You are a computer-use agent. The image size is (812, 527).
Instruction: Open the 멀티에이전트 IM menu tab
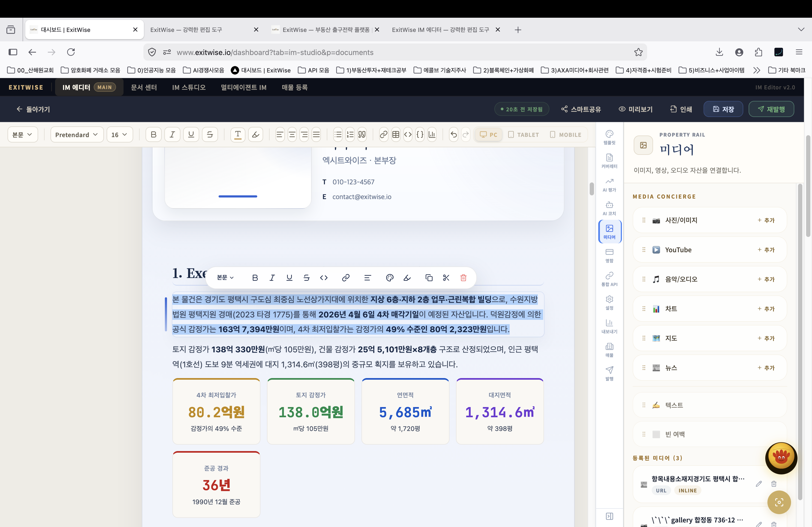[243, 87]
